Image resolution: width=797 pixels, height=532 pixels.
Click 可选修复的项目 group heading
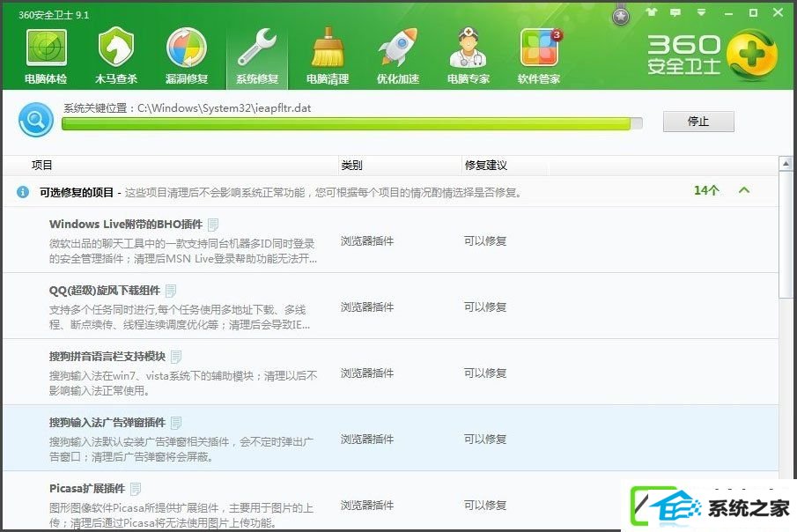(x=77, y=192)
